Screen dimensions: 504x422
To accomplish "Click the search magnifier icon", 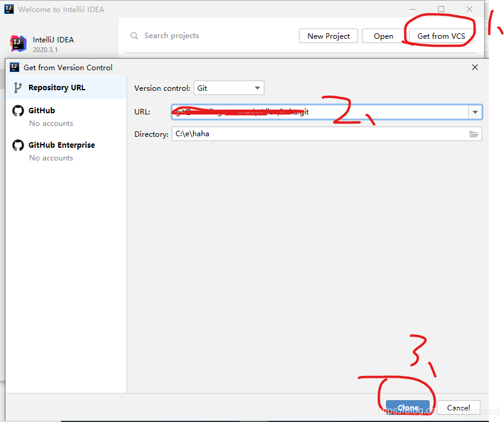I will click(134, 36).
